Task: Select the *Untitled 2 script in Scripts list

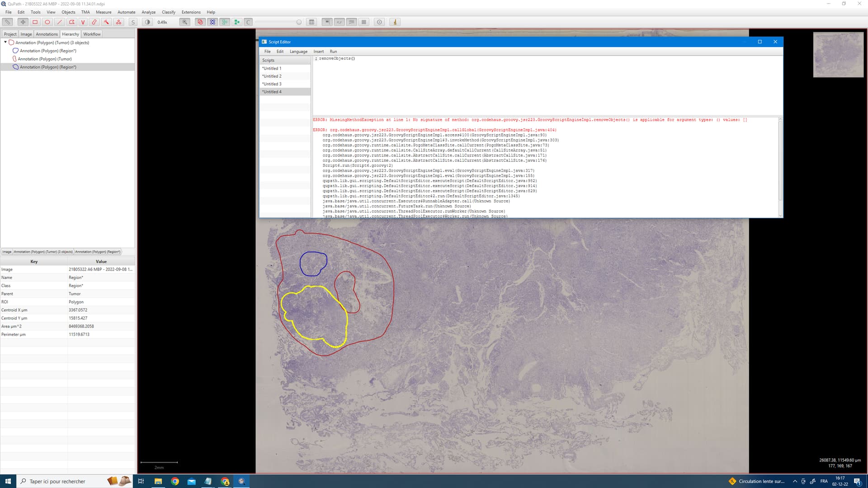Action: [272, 76]
